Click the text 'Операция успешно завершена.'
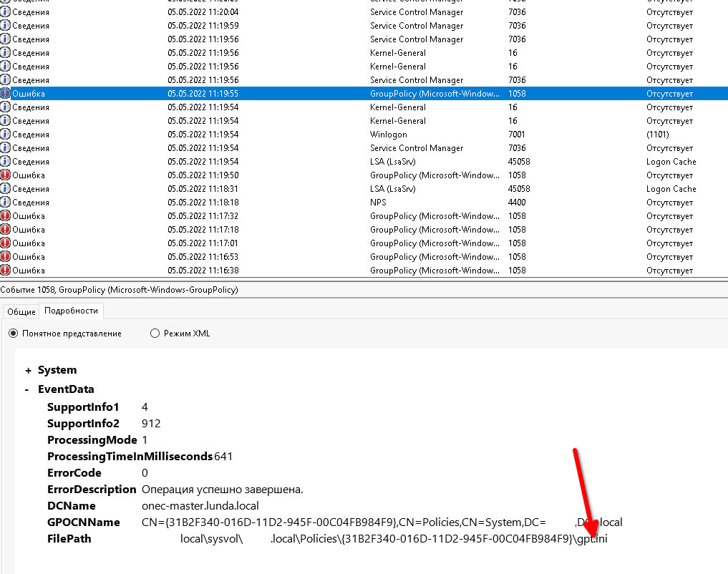Image resolution: width=728 pixels, height=574 pixels. [x=223, y=490]
